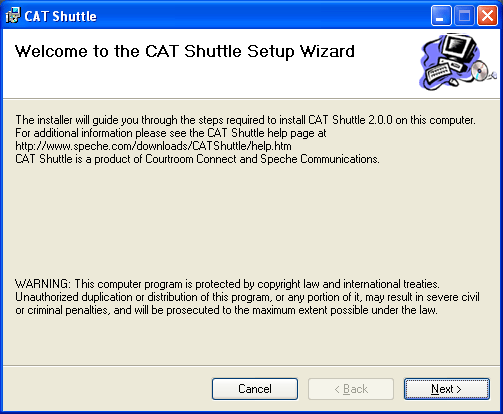The image size is (503, 414).
Task: Click the monitor in the banner graphic
Action: [x=460, y=48]
